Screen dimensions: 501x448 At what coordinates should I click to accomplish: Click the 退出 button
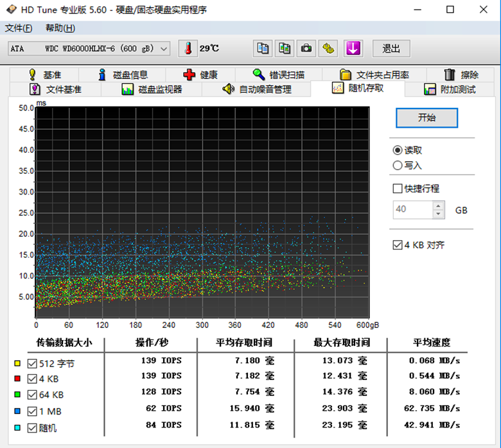pos(391,49)
